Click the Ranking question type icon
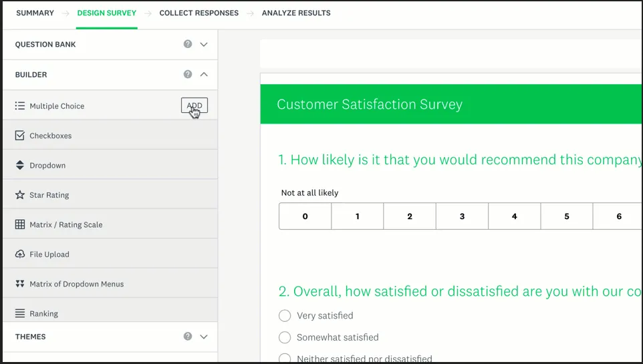 20,314
